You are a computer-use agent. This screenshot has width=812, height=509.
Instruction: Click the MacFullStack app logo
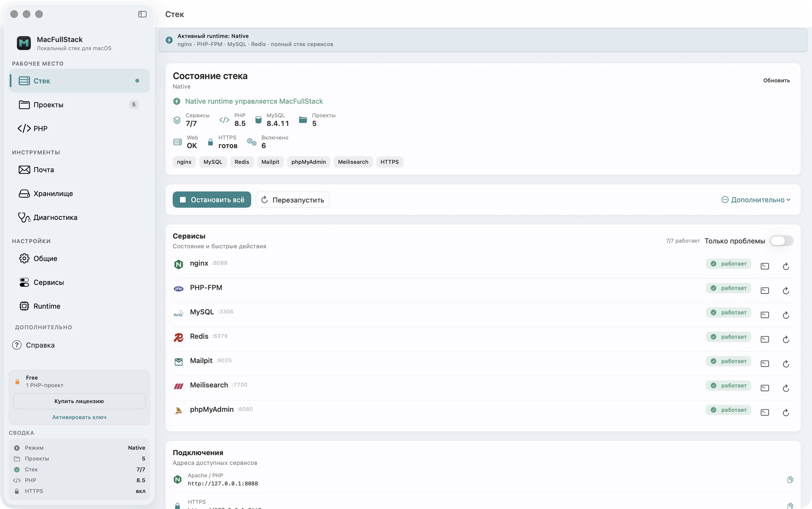(24, 43)
